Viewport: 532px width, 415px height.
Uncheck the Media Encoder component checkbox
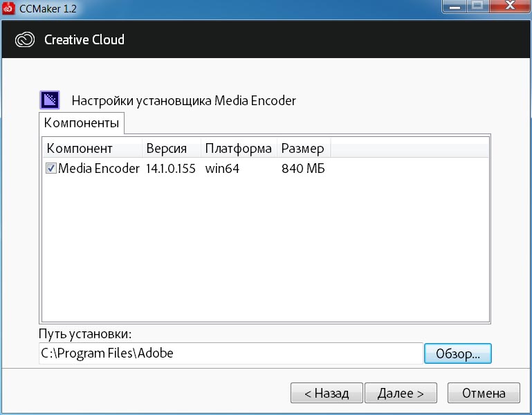[x=51, y=168]
